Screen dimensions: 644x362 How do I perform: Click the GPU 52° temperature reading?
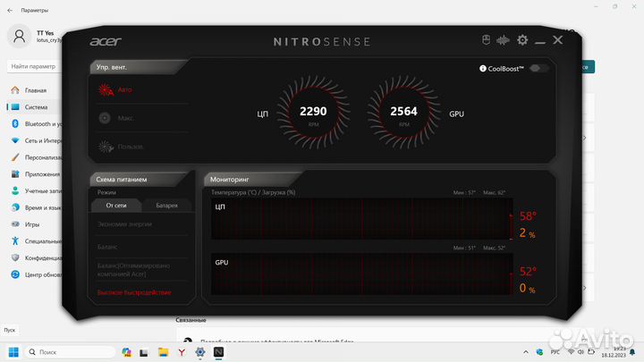tap(528, 272)
